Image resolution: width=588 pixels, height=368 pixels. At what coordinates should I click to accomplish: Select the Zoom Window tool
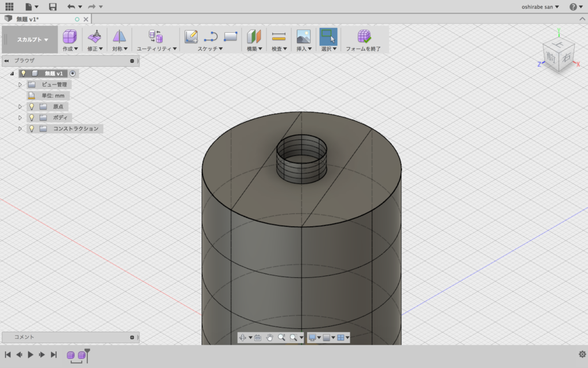pos(293,338)
